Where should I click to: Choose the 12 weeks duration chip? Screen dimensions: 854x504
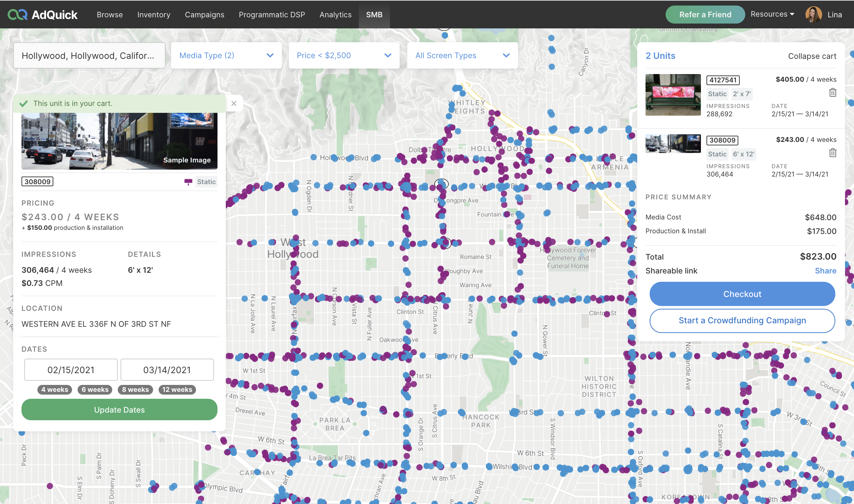point(177,389)
